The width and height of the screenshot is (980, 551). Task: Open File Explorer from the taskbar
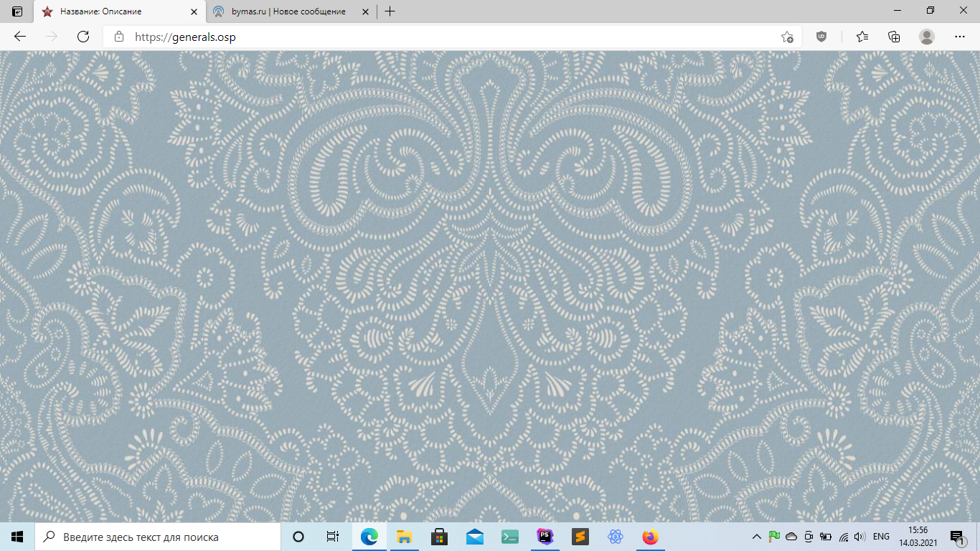(x=405, y=537)
